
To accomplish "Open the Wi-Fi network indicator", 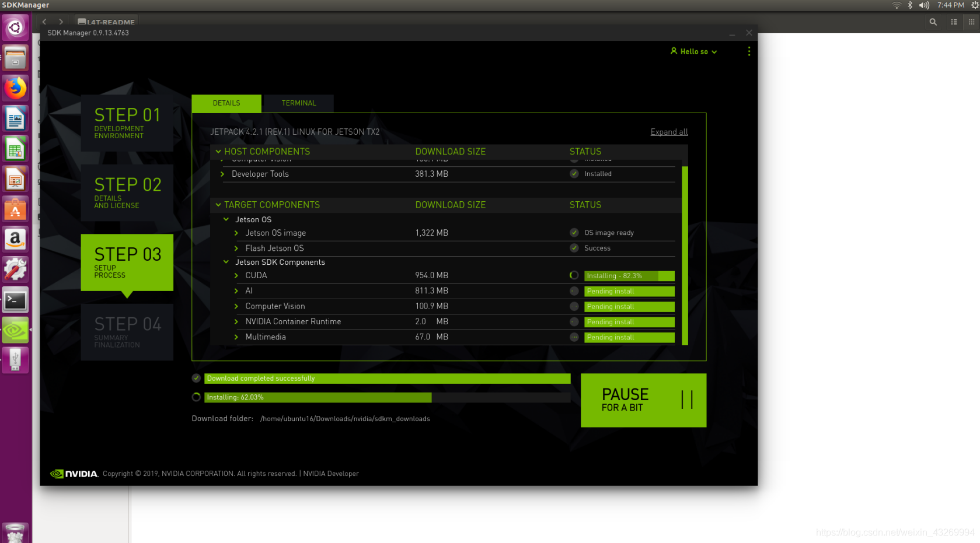I will (897, 5).
